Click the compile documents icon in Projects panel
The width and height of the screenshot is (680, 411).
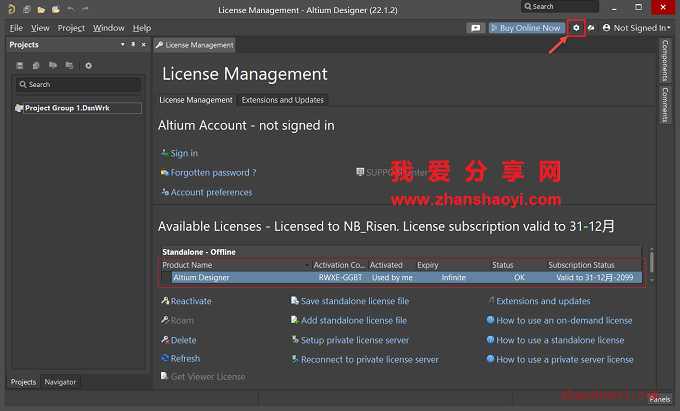coord(36,65)
